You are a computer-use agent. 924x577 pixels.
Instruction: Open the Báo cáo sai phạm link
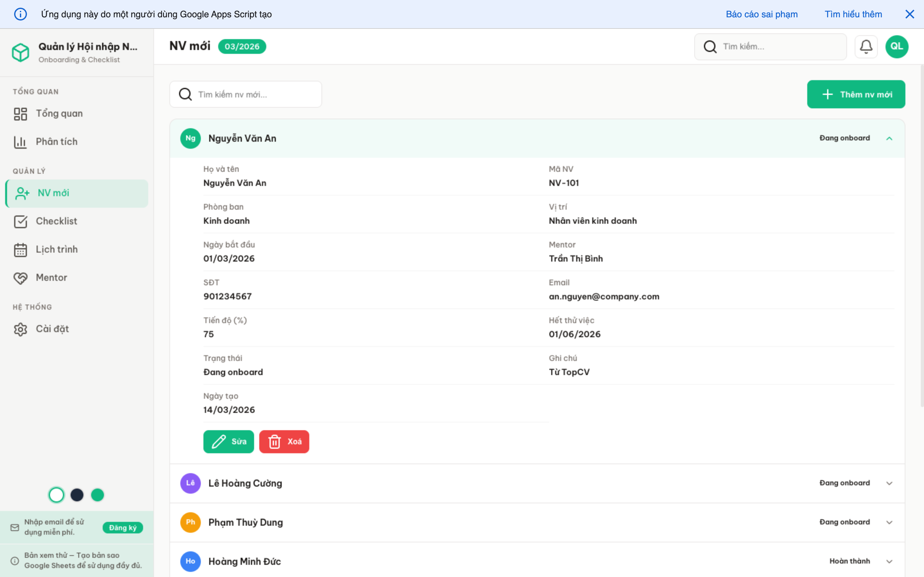[761, 14]
